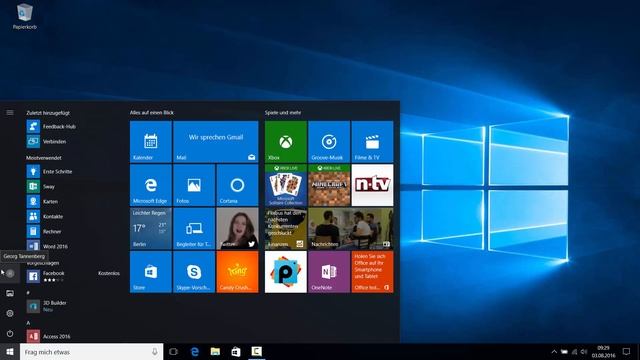Open the Groove-Musik tile
The height and width of the screenshot is (360, 640).
tap(329, 142)
